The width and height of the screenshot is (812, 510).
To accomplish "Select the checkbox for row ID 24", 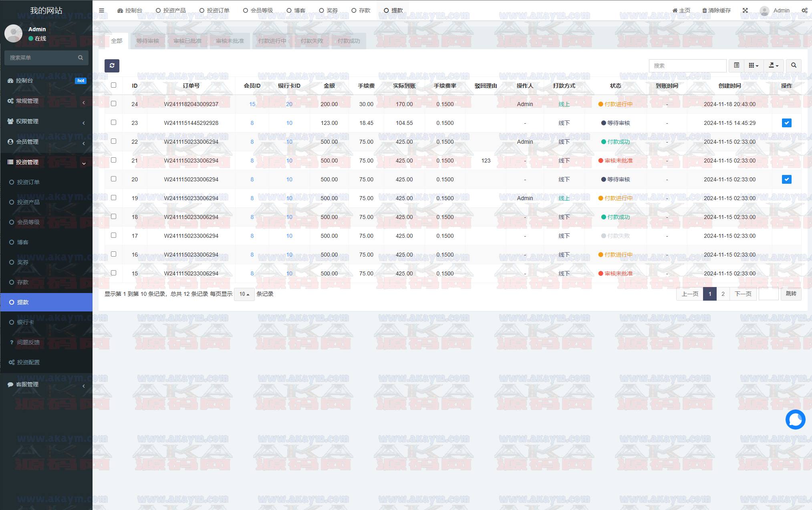I will click(x=114, y=104).
